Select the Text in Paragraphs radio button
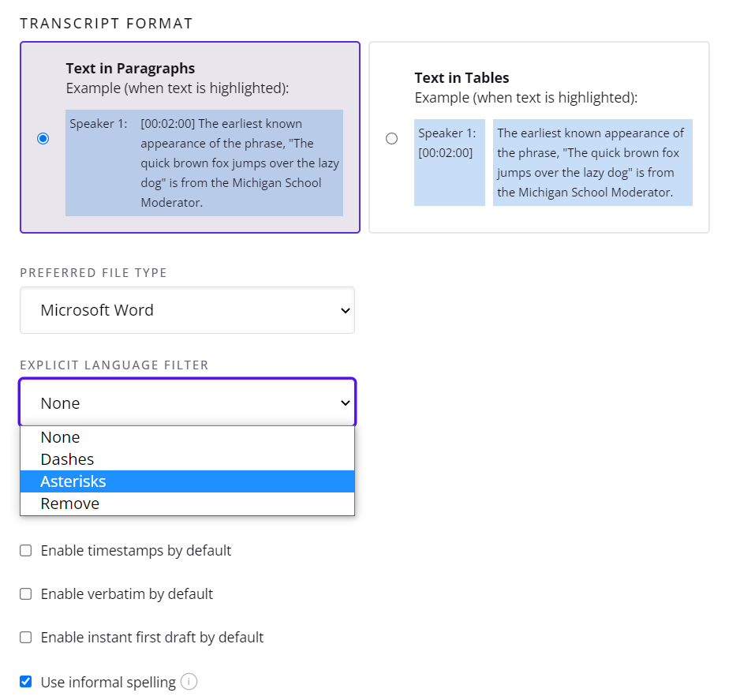 (x=43, y=138)
